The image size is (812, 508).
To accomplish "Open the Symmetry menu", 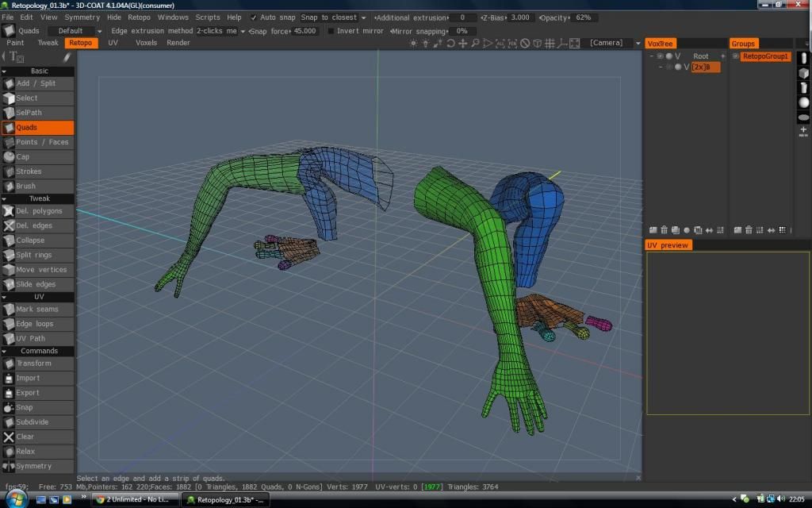I will (x=82, y=17).
